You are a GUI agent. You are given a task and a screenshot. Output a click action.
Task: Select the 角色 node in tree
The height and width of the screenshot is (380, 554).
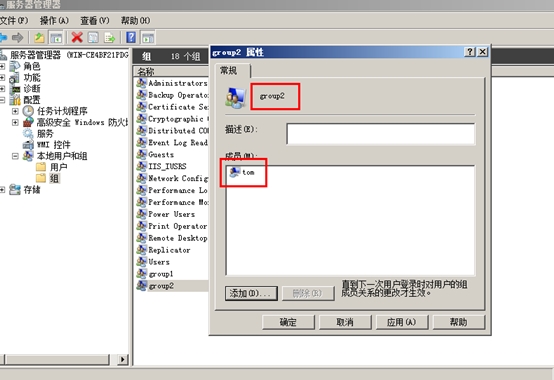click(x=32, y=66)
